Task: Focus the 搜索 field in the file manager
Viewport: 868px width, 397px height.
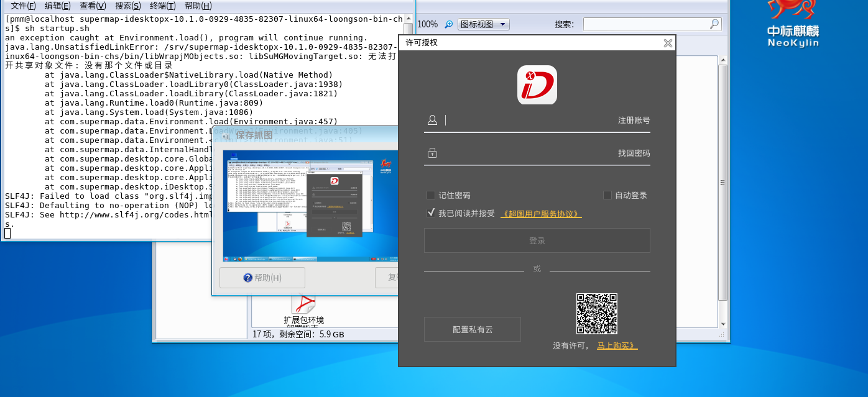Action: [652, 24]
